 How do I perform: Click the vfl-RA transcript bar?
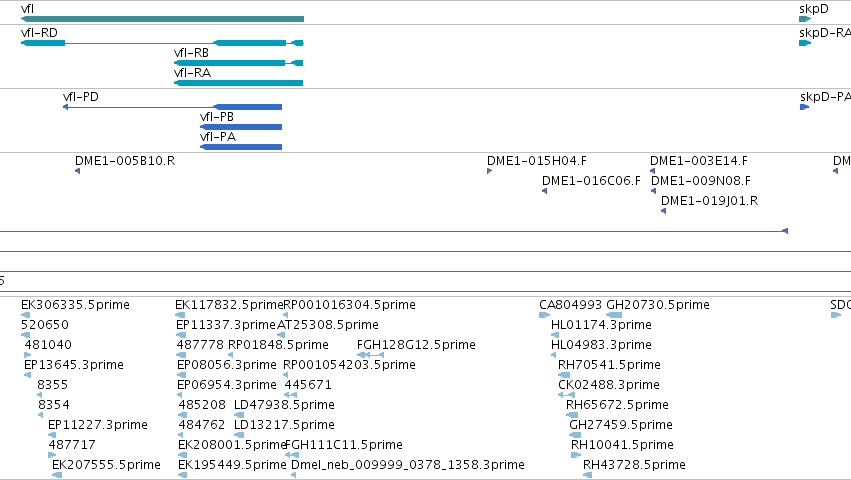[238, 83]
